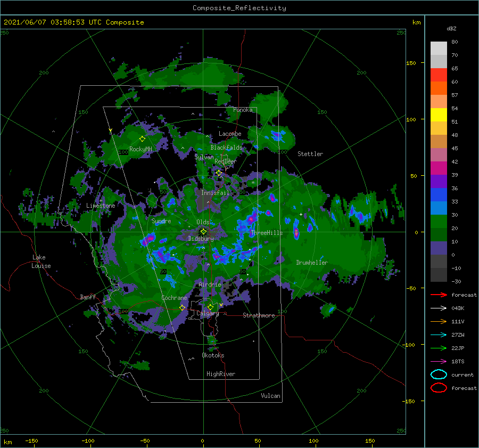Click the 04DK legend label

tap(458, 308)
